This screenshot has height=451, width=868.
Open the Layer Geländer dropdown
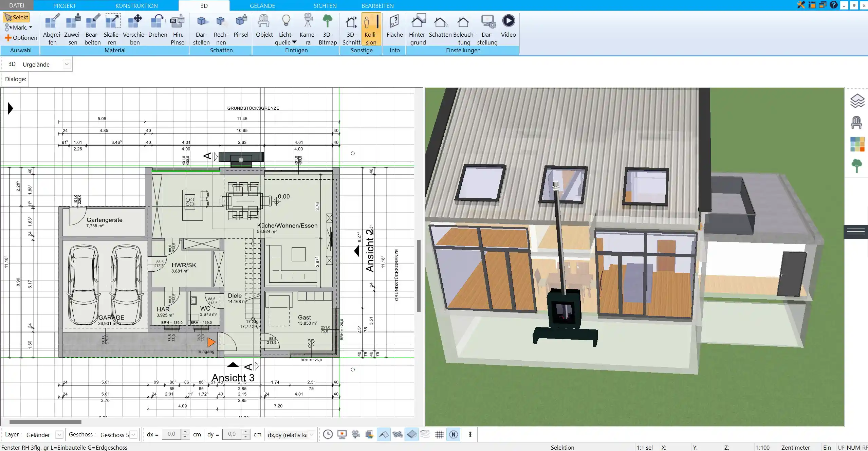tap(59, 435)
